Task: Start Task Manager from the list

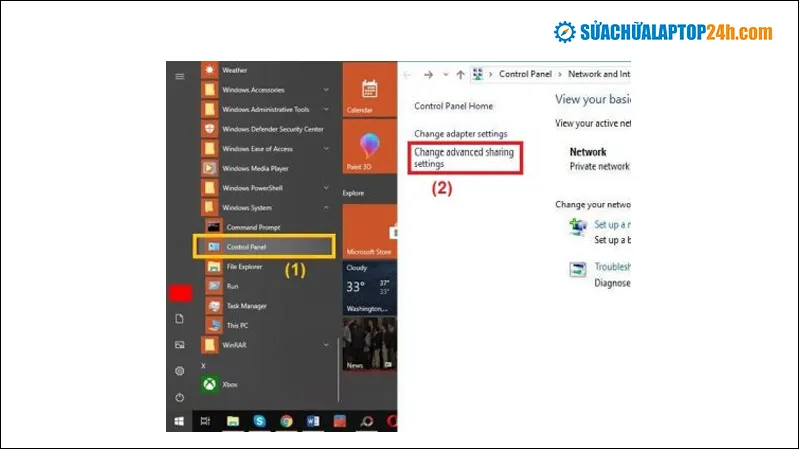Action: 246,306
